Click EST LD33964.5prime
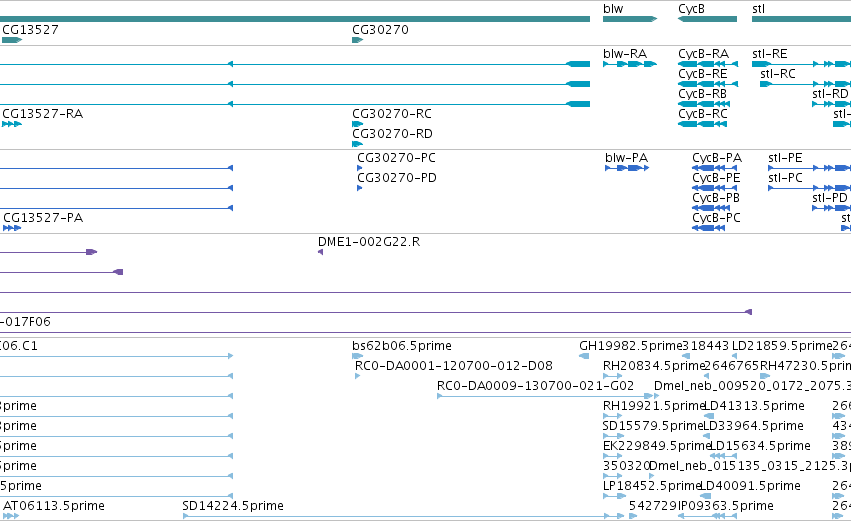This screenshot has width=851, height=521. pos(753,427)
